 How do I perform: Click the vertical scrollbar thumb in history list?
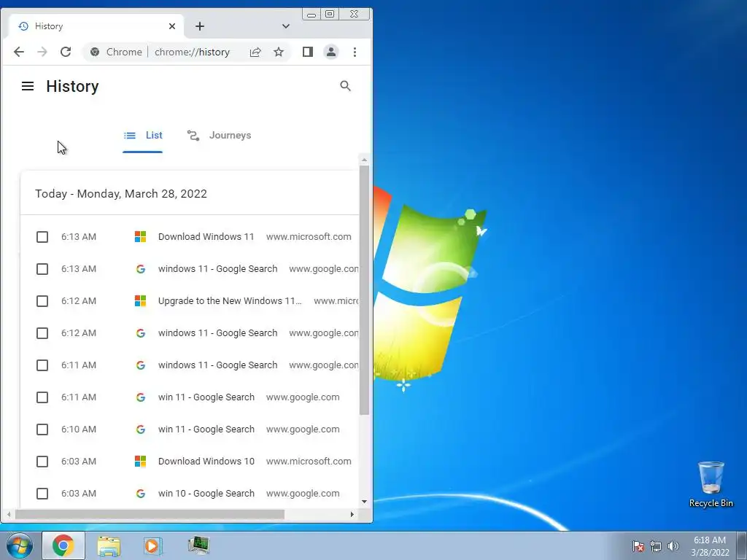365,290
